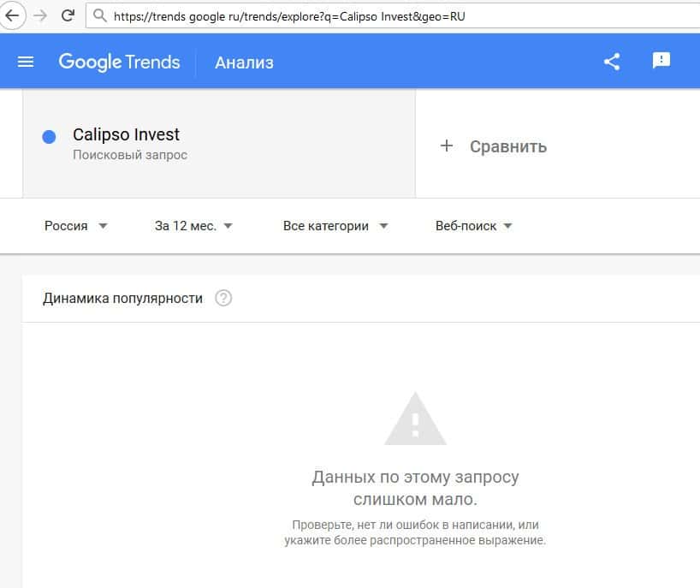The height and width of the screenshot is (588, 700).
Task: Expand the Россия region dropdown
Action: click(x=76, y=226)
